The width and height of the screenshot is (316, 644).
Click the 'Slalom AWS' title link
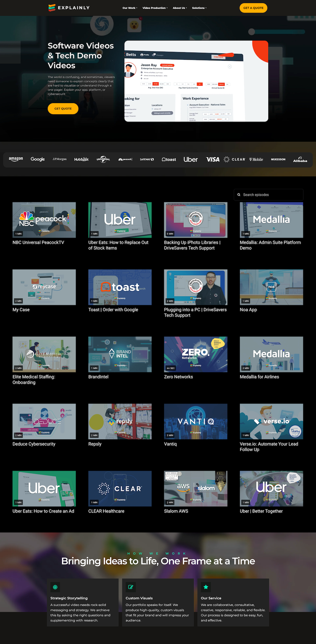176,511
